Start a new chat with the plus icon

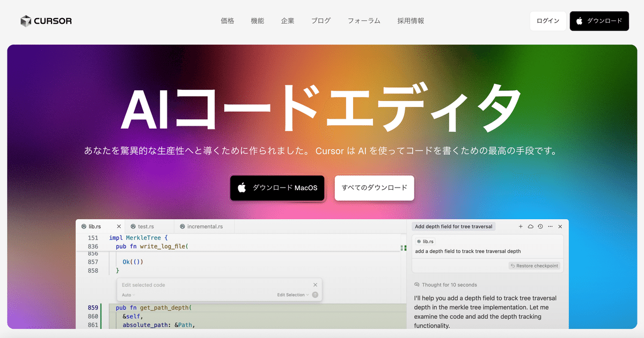[x=521, y=226]
